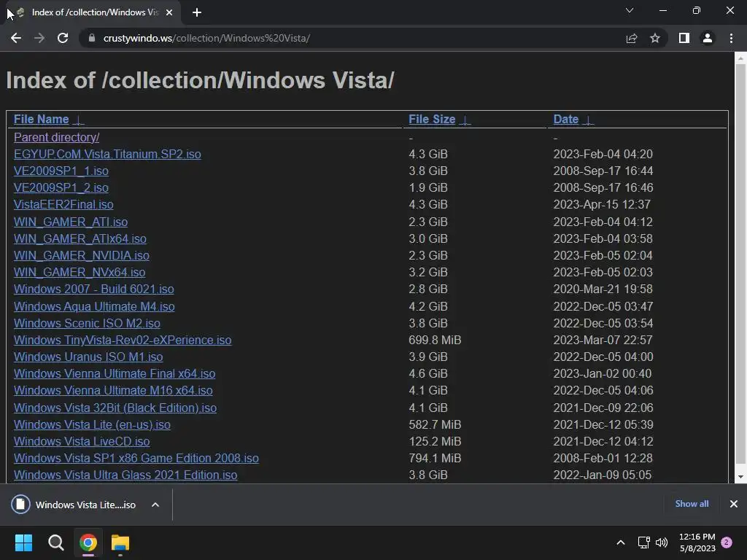Share this page using the share icon
This screenshot has height=560, width=747.
click(x=632, y=38)
